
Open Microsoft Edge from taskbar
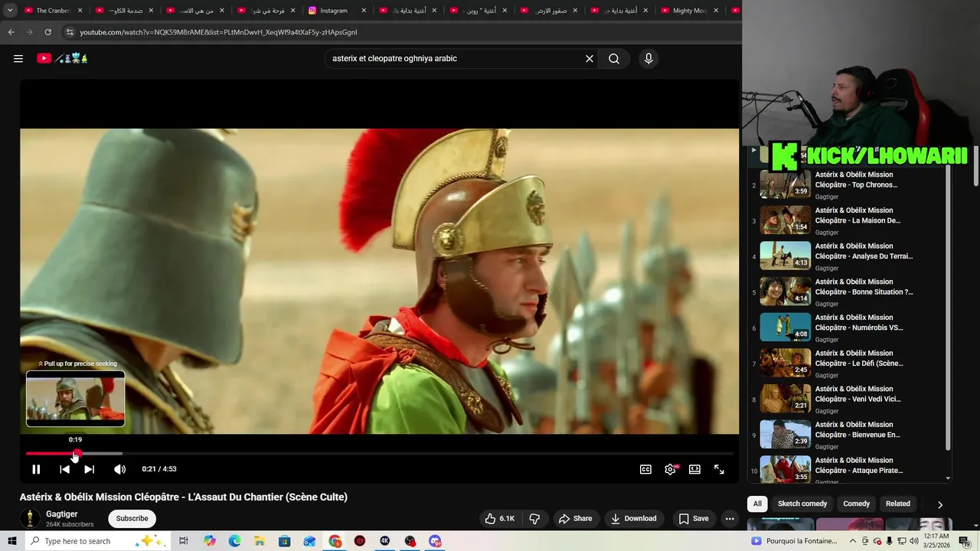(x=234, y=541)
